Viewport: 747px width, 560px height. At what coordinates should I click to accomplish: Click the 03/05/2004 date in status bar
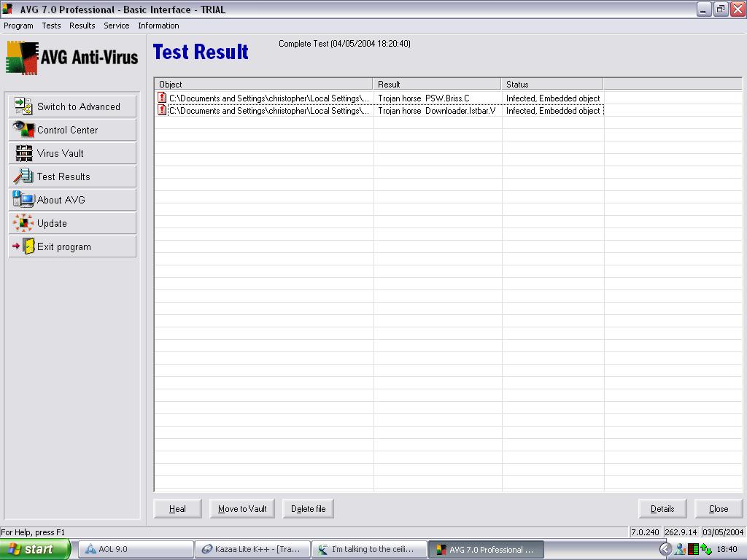coord(723,532)
